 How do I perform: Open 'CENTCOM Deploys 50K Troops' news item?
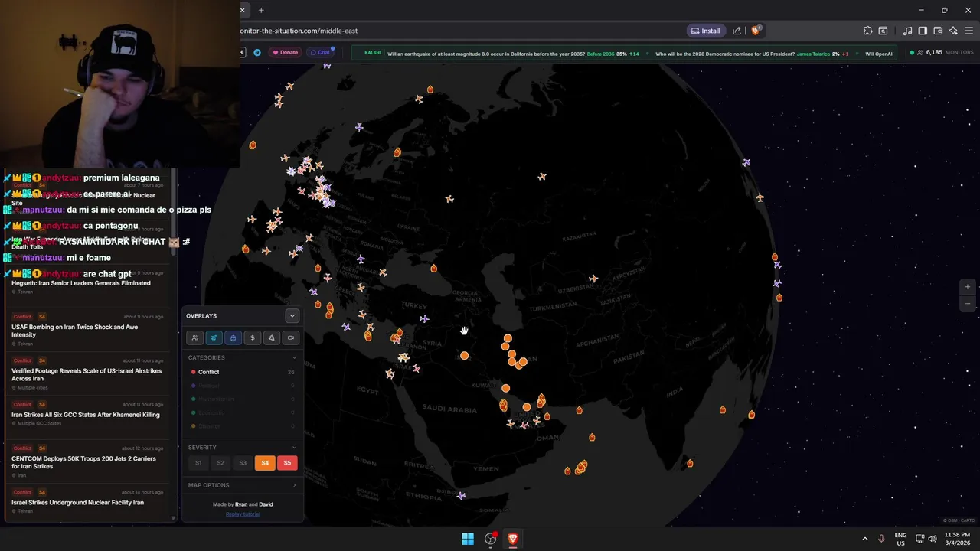88,461
